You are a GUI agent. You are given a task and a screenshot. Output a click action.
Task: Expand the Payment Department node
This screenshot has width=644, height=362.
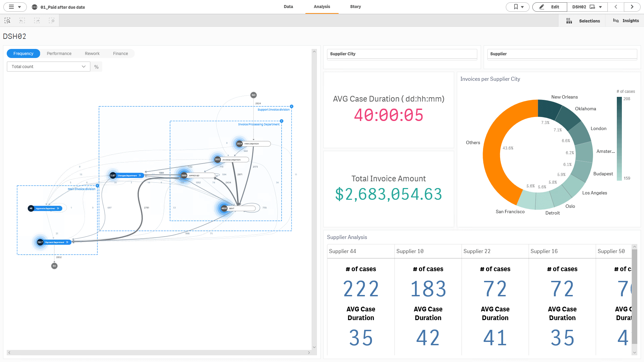point(67,242)
